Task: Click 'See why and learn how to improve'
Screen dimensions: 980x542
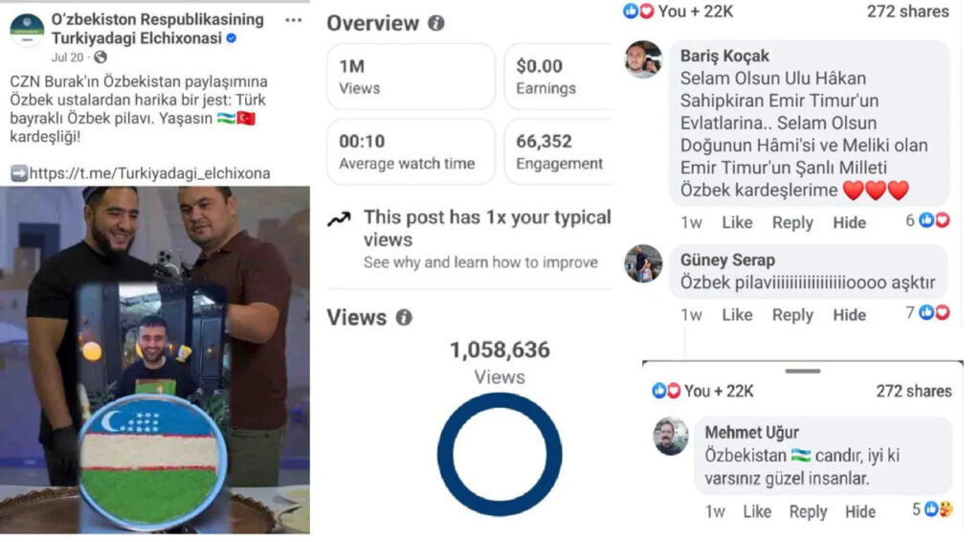Action: (480, 262)
